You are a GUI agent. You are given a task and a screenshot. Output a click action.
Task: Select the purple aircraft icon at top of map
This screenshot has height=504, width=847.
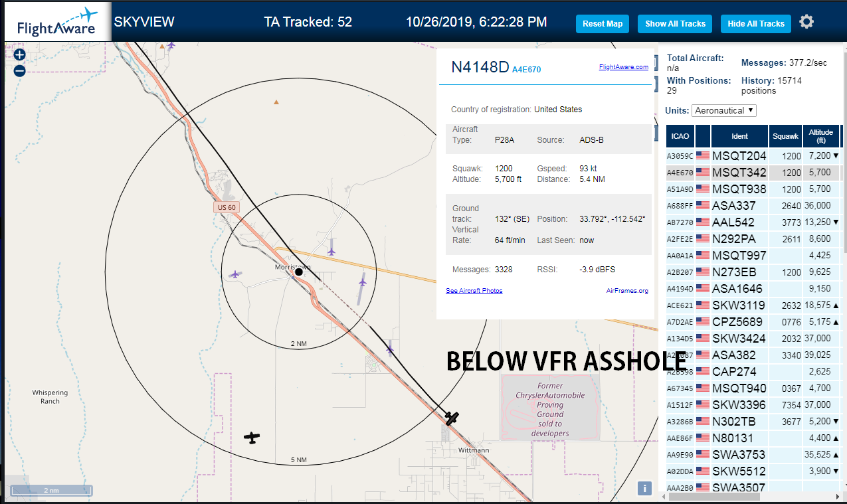tap(171, 44)
